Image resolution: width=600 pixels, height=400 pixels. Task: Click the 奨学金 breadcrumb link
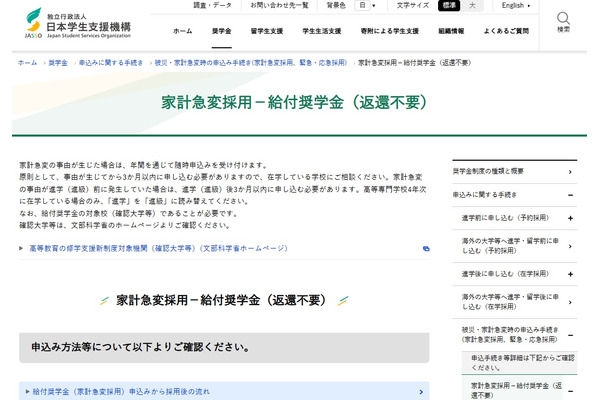pyautogui.click(x=58, y=63)
